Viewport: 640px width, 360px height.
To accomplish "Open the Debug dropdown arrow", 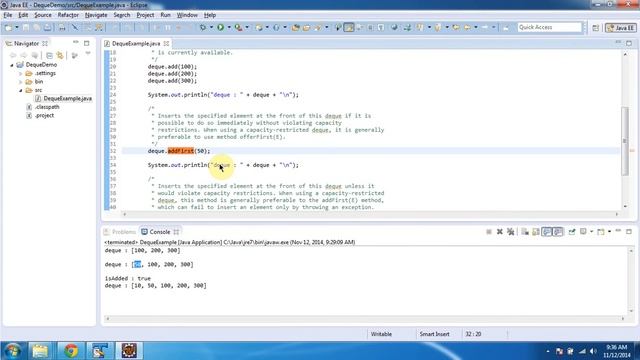I will [x=211, y=28].
